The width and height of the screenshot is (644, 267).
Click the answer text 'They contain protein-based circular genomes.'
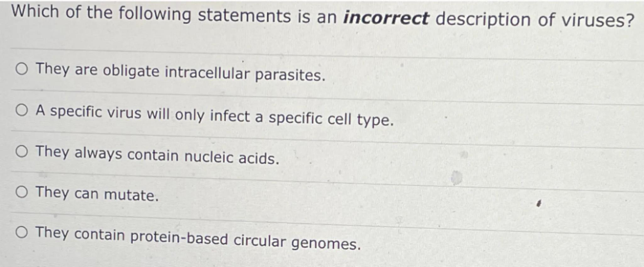pos(198,238)
